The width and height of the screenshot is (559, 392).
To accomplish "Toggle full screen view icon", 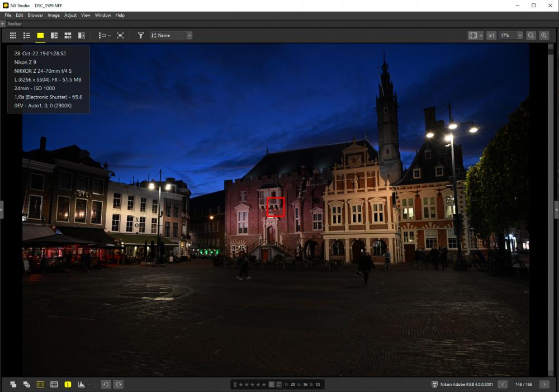I will pos(120,35).
